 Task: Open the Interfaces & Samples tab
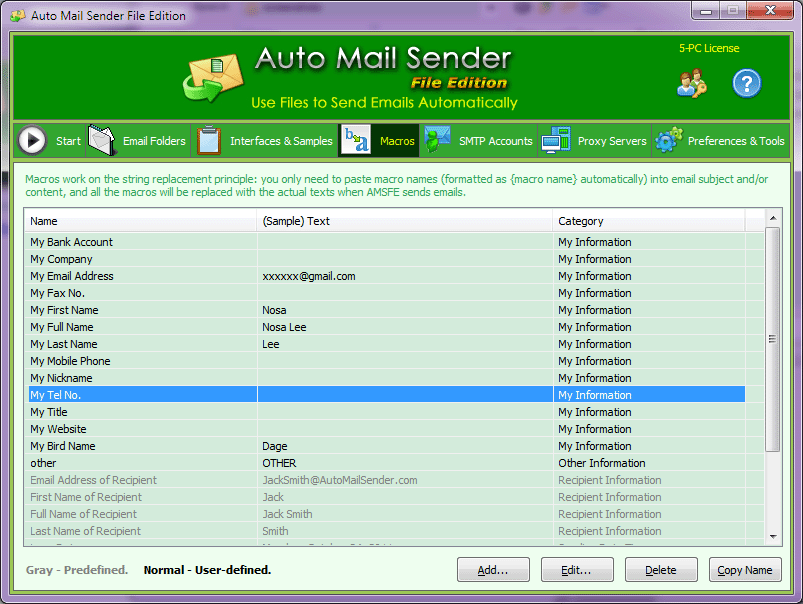(265, 140)
